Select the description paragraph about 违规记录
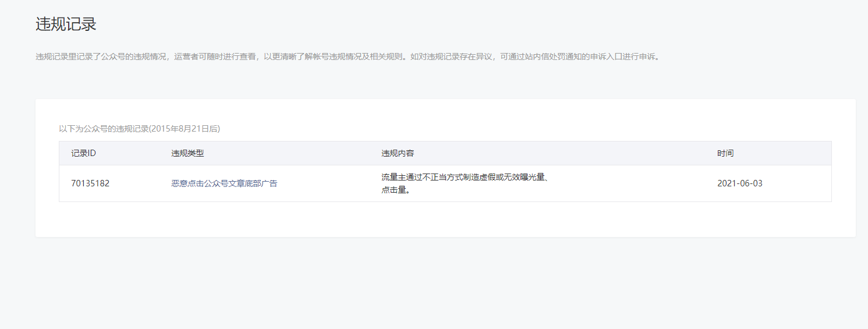This screenshot has height=329, width=868. tap(349, 57)
